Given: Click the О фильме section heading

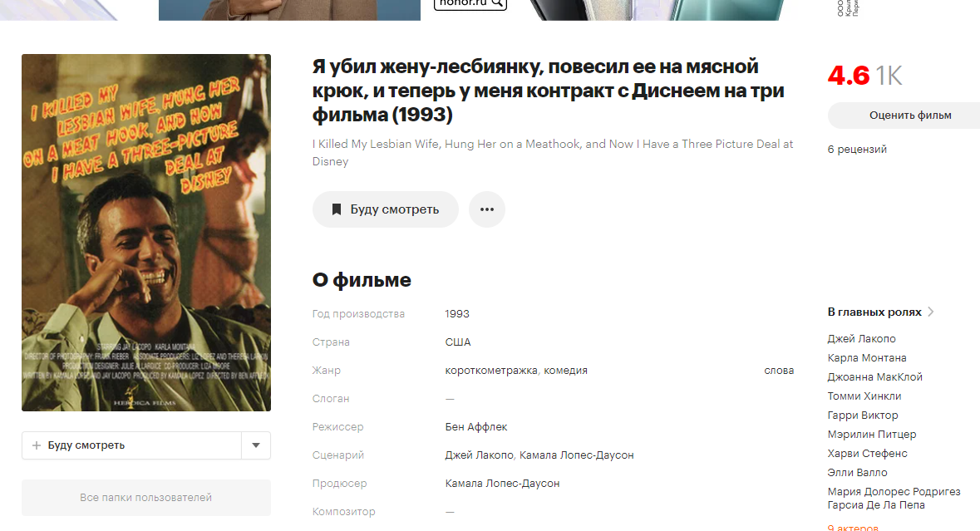Looking at the screenshot, I should pos(362,280).
